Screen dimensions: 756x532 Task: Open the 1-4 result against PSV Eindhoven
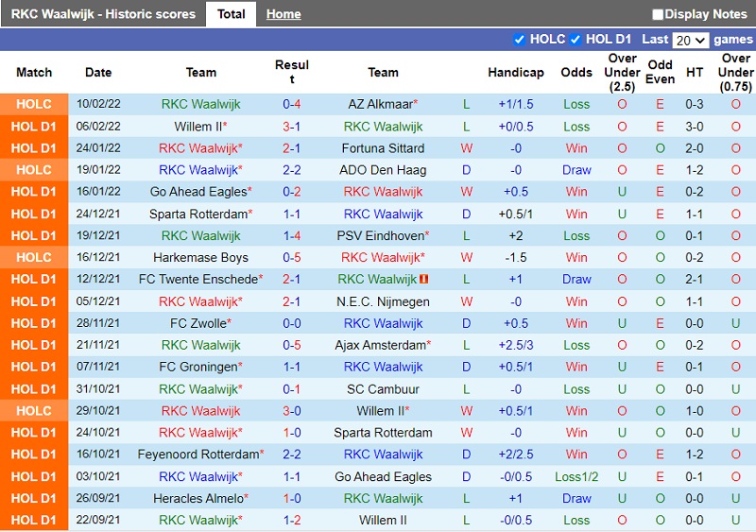coord(292,235)
